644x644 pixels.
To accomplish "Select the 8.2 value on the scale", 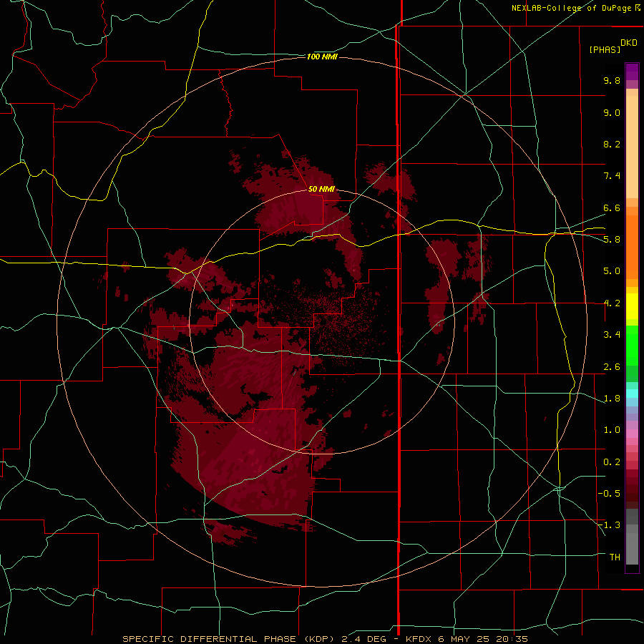I will (612, 144).
